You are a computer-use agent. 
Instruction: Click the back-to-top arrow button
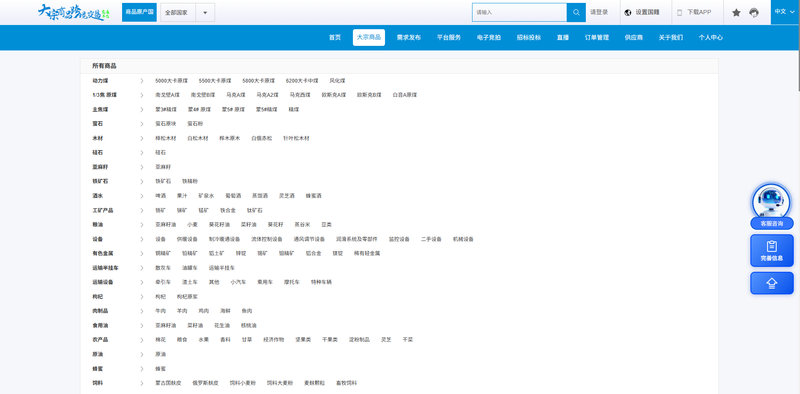click(x=771, y=283)
